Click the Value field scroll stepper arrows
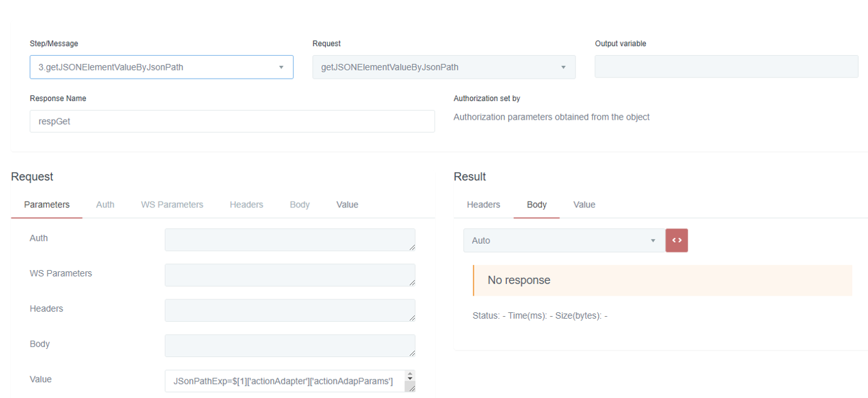Image resolution: width=868 pixels, height=398 pixels. click(410, 376)
